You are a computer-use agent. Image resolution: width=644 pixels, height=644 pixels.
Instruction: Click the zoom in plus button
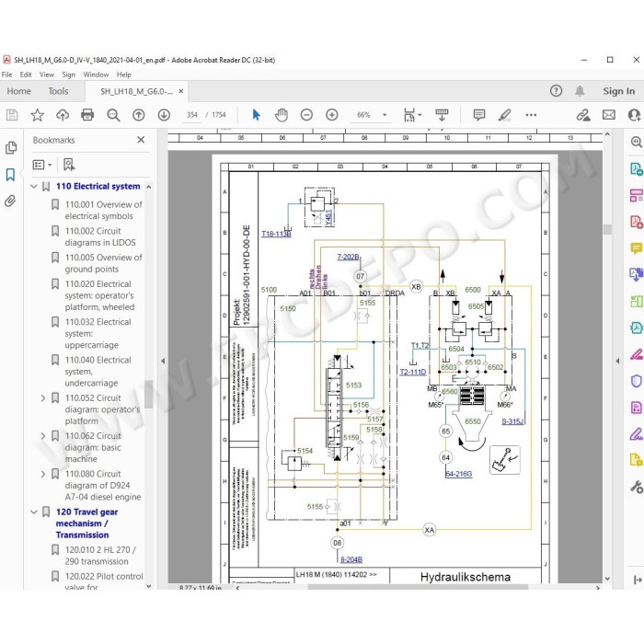click(x=332, y=115)
